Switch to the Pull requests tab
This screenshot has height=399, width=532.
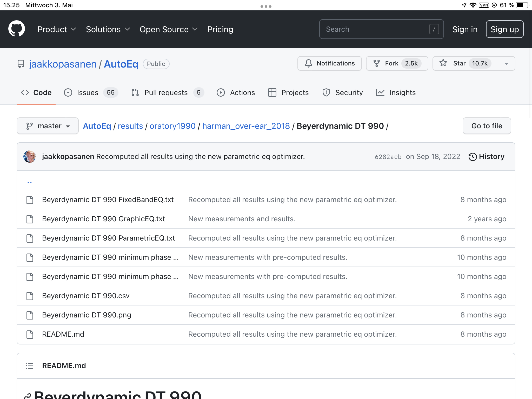(x=168, y=92)
